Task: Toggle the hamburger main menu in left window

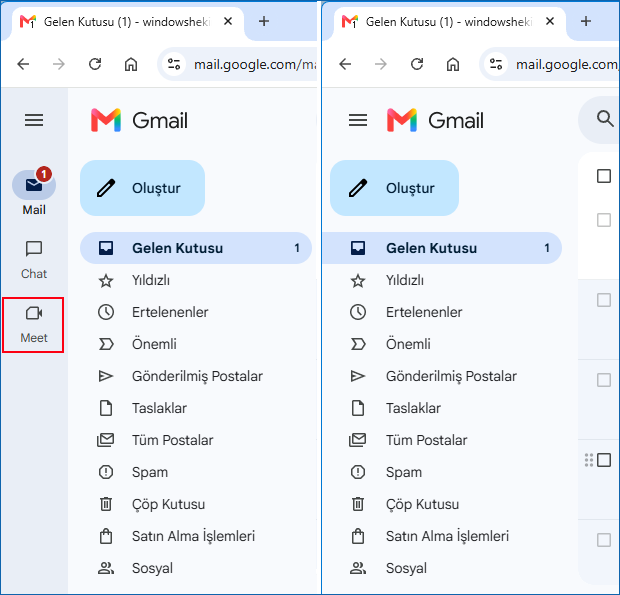Action: (x=34, y=120)
